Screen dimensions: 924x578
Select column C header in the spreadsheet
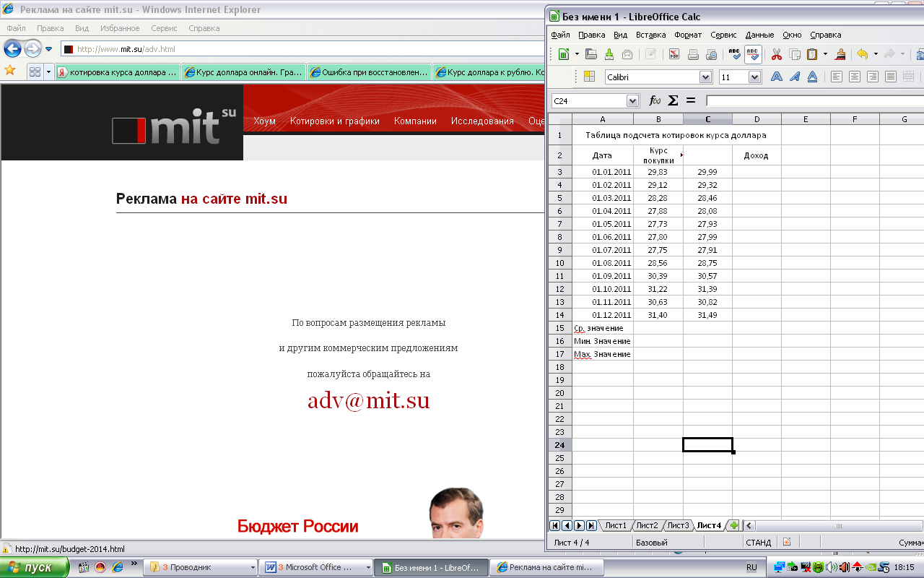pos(707,119)
